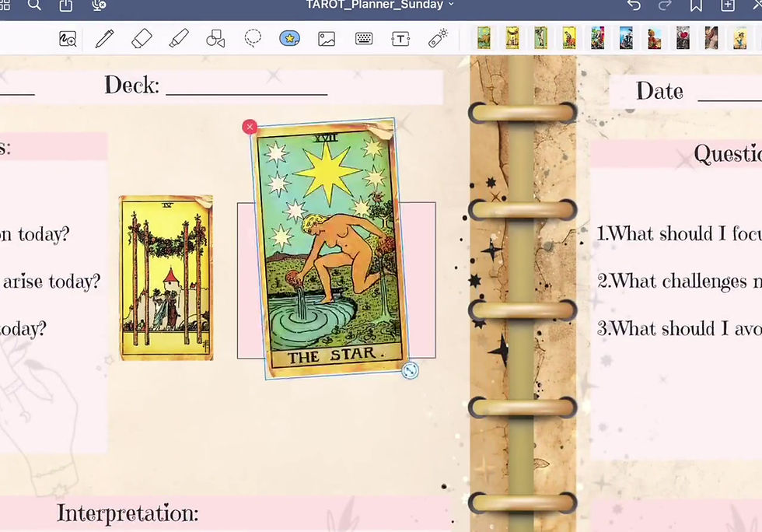Delete The Star card with red X
This screenshot has width=762, height=532.
250,127
